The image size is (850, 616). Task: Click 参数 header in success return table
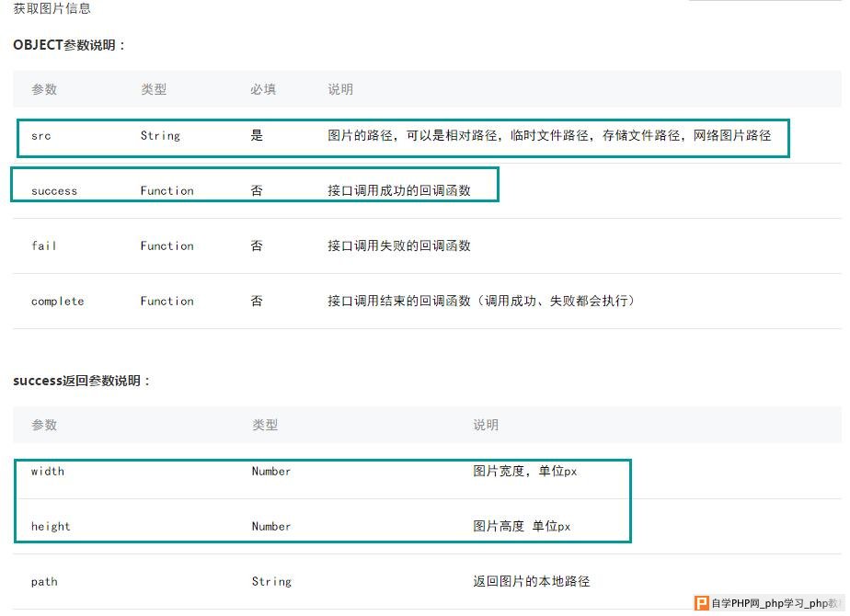[x=44, y=425]
